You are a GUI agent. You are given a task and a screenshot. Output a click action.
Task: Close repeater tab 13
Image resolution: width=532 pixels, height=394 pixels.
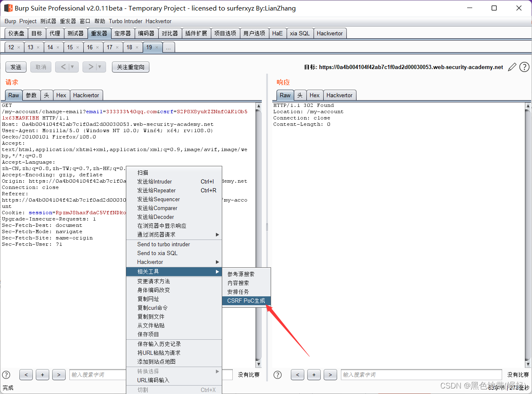(x=38, y=48)
